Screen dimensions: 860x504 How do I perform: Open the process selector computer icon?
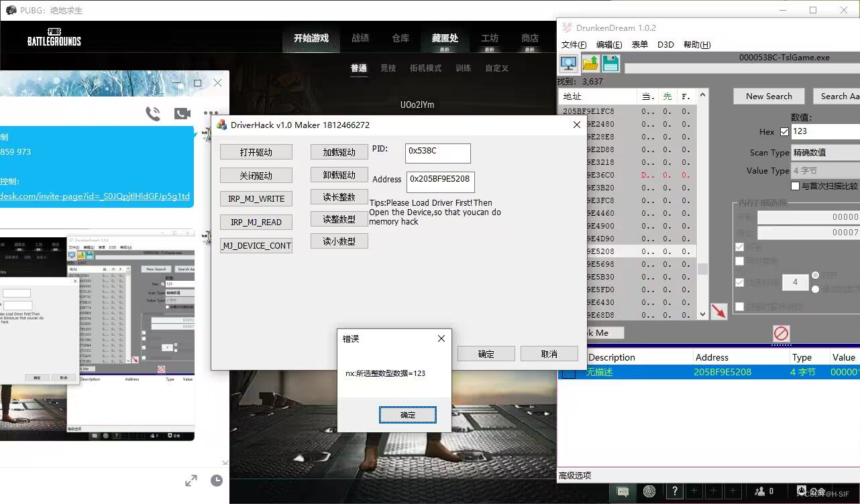coord(569,64)
